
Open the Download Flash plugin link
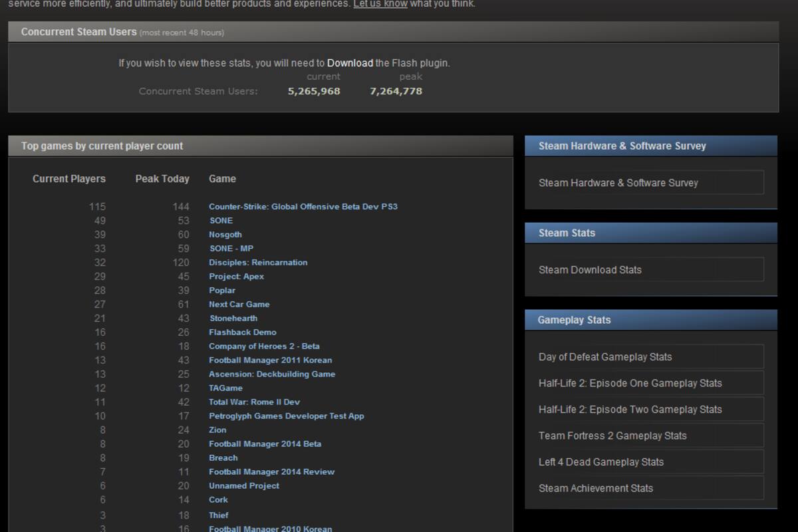(x=350, y=63)
